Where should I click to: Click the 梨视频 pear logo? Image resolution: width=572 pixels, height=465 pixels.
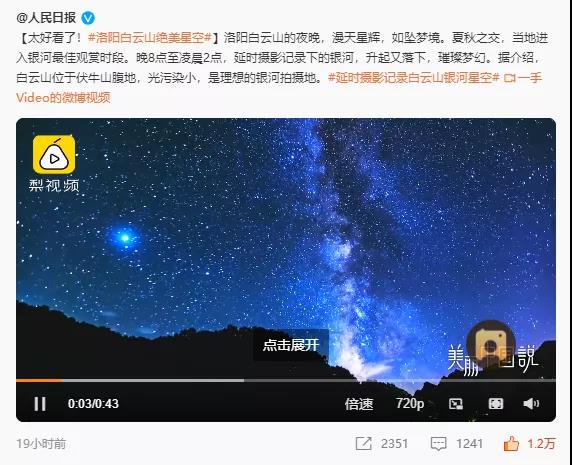click(54, 155)
